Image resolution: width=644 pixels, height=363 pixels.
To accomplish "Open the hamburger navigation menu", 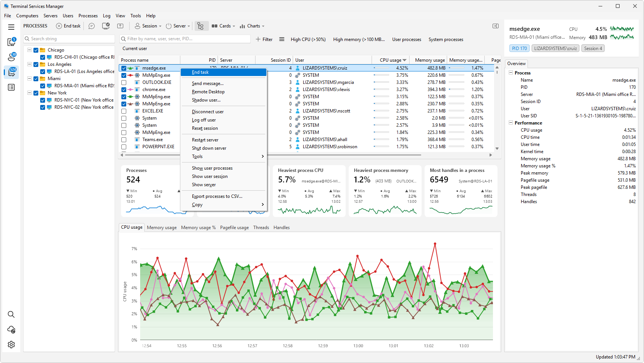I will click(11, 27).
